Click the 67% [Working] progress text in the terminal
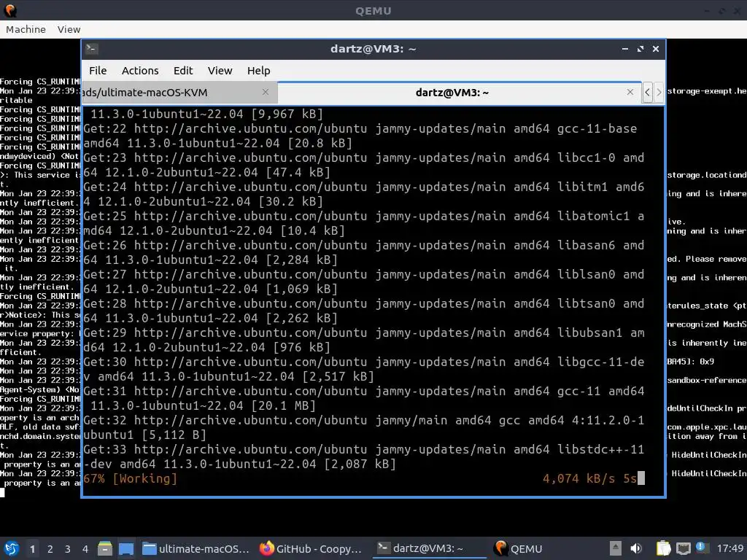 coord(130,478)
